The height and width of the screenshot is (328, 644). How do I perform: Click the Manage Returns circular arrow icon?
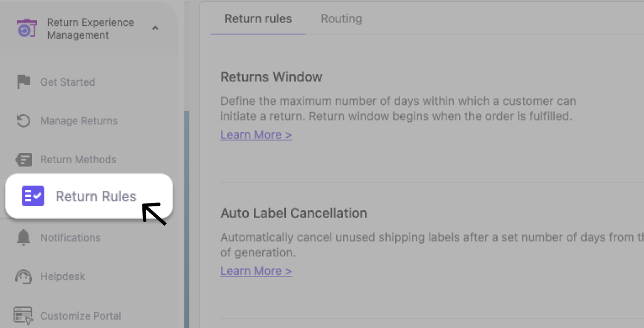pos(24,121)
